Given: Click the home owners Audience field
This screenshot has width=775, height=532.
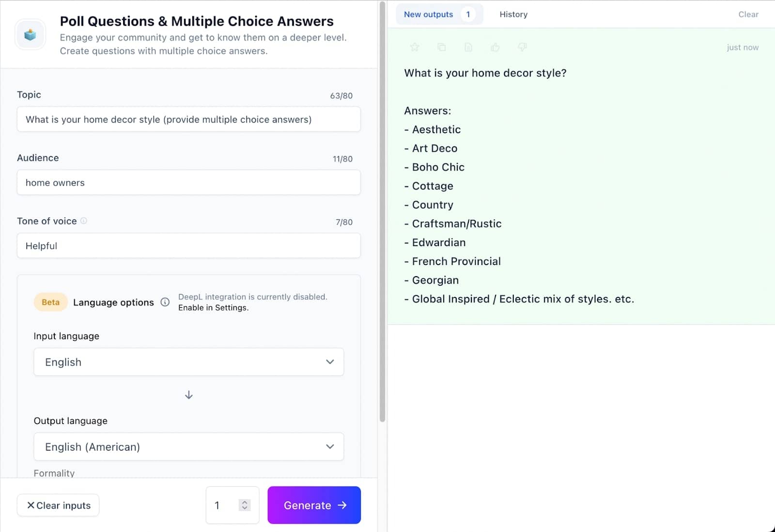Looking at the screenshot, I should (x=188, y=183).
